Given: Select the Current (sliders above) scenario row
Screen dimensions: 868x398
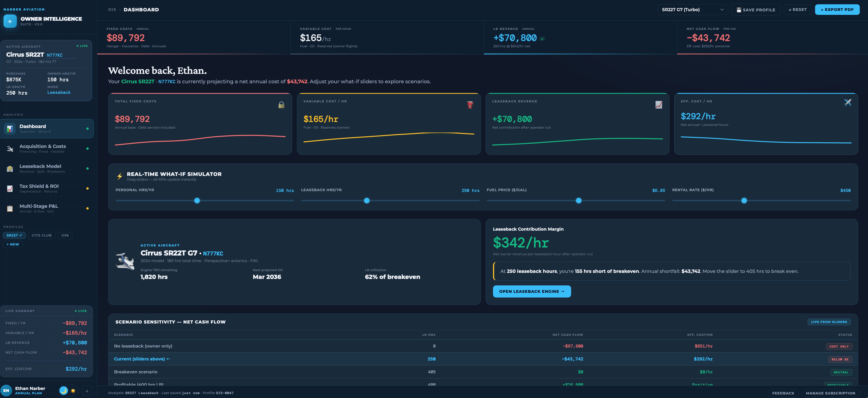Looking at the screenshot, I should pos(483,359).
